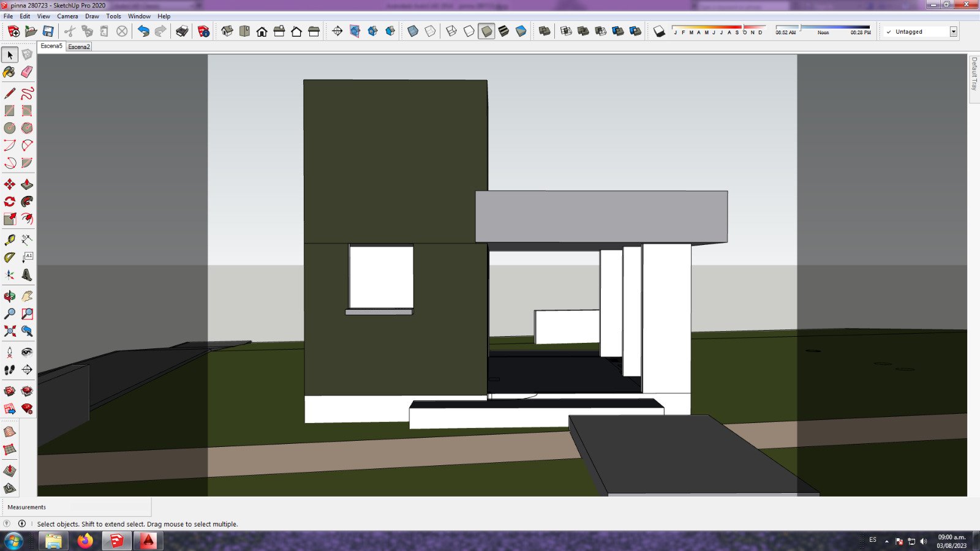Image resolution: width=980 pixels, height=551 pixels.
Task: Activate the Push/Pull tool
Action: pos(27,184)
